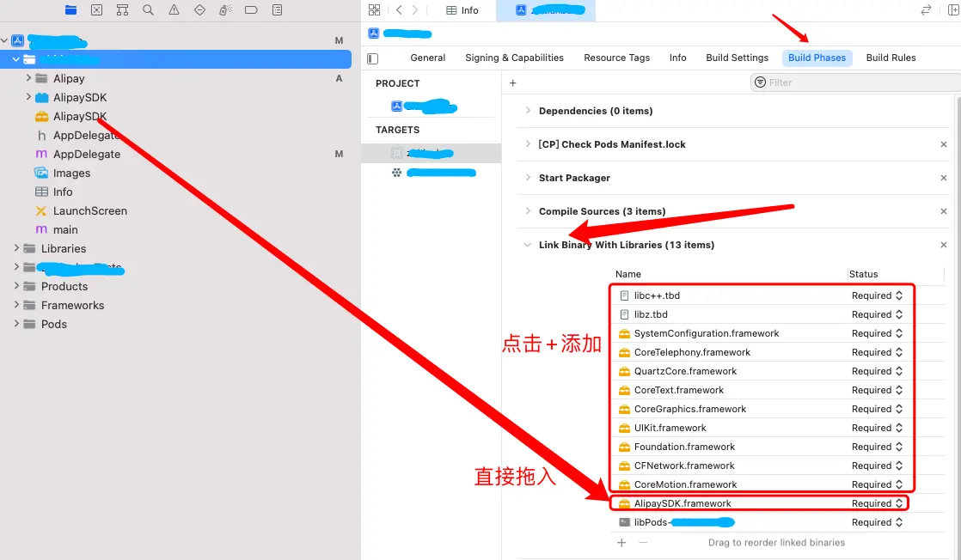Add a library with the plus button

(621, 542)
